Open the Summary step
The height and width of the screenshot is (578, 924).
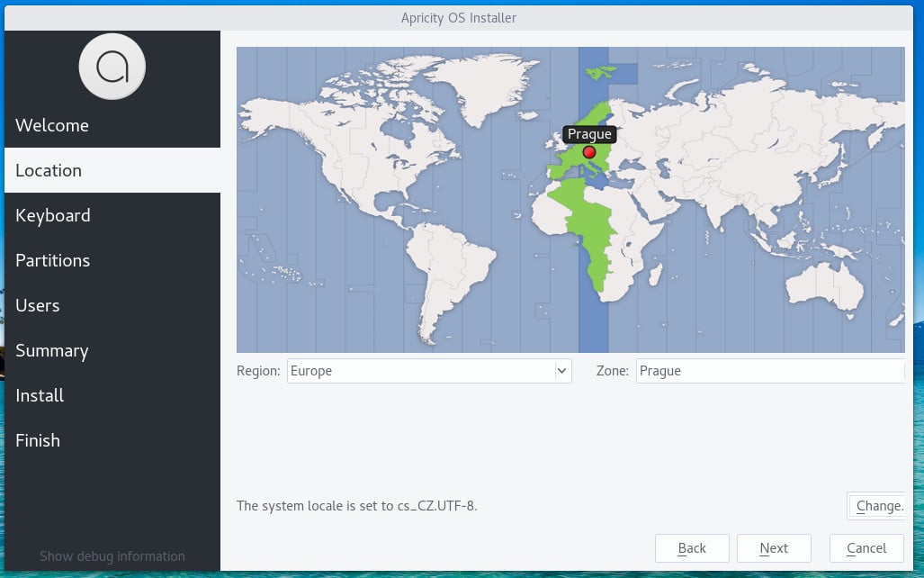click(112, 350)
